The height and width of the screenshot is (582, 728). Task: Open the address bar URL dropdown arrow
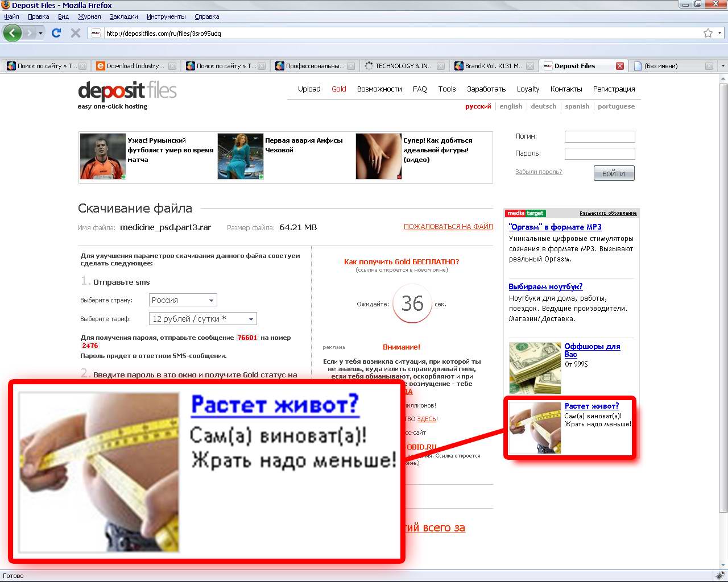719,33
